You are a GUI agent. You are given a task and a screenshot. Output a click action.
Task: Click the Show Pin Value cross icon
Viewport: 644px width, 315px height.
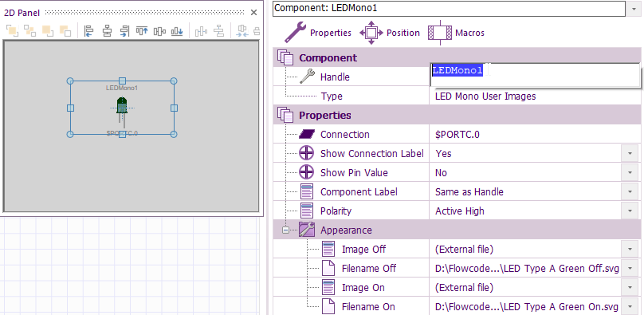click(x=307, y=172)
